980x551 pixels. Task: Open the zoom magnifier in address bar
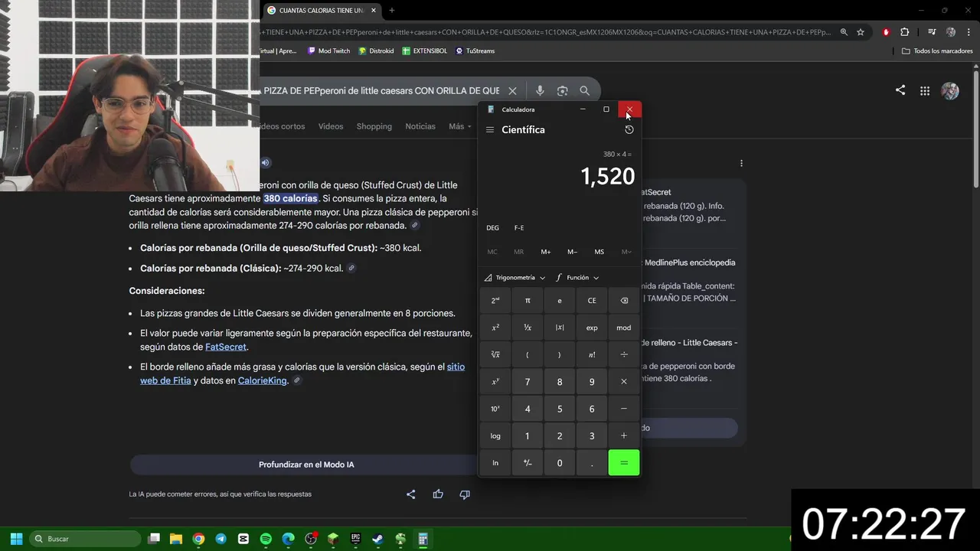coord(844,32)
